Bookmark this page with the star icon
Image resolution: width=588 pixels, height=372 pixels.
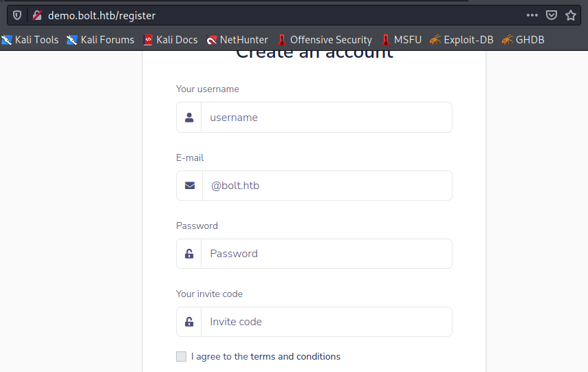[571, 15]
